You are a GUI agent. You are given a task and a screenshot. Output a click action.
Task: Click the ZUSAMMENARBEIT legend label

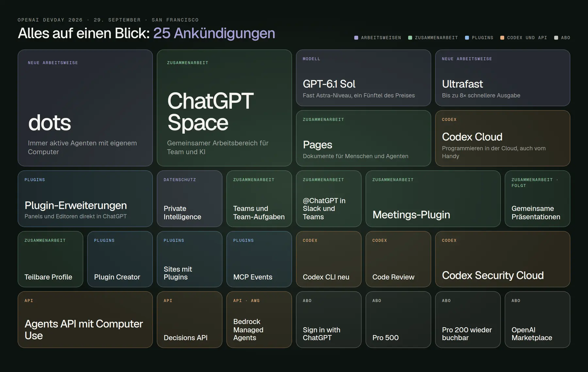pyautogui.click(x=436, y=38)
